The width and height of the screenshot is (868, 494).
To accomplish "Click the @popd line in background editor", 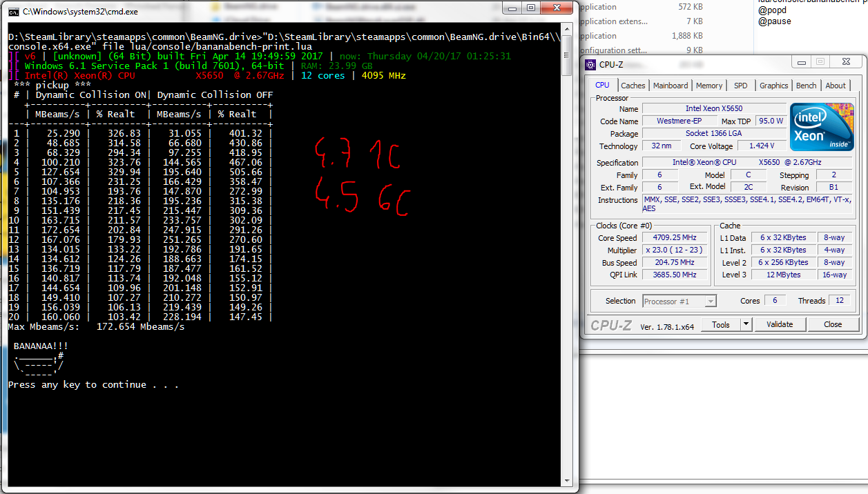I will (772, 10).
